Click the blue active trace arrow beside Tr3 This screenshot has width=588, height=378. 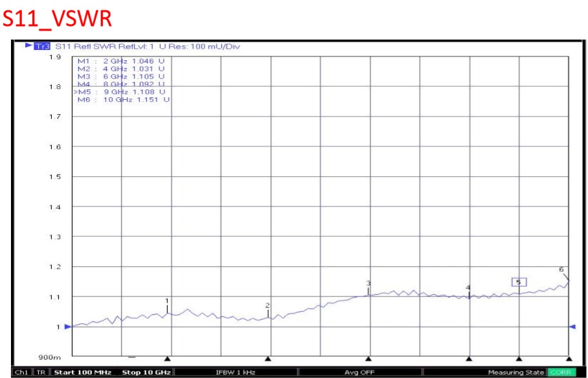click(x=29, y=46)
